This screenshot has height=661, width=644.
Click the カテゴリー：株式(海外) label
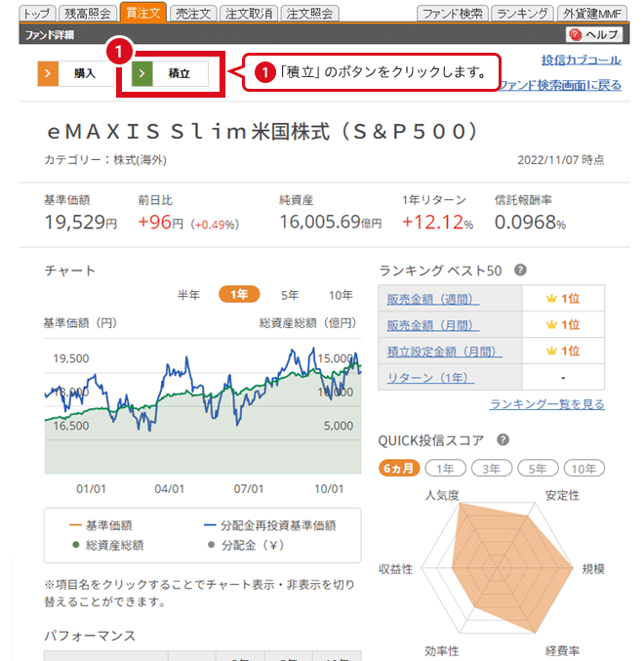click(105, 160)
